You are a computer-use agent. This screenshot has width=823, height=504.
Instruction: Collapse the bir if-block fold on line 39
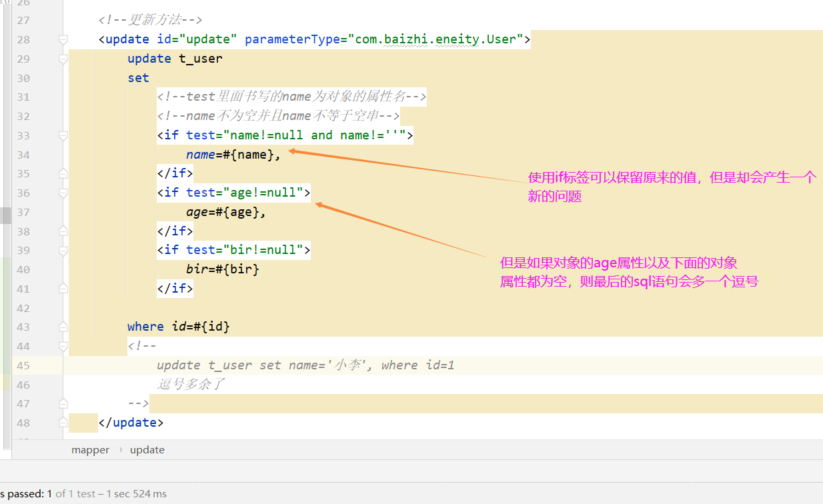coord(63,251)
